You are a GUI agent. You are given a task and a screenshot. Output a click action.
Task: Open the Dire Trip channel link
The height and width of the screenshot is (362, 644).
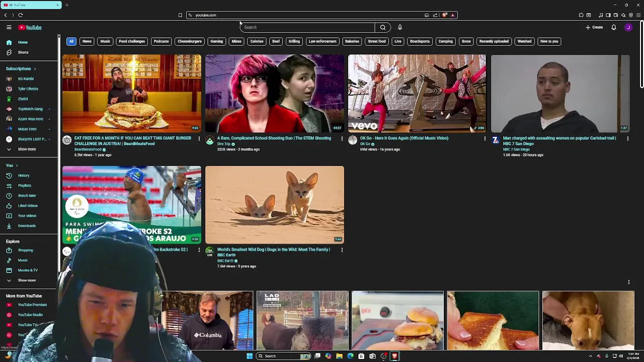pyautogui.click(x=224, y=144)
